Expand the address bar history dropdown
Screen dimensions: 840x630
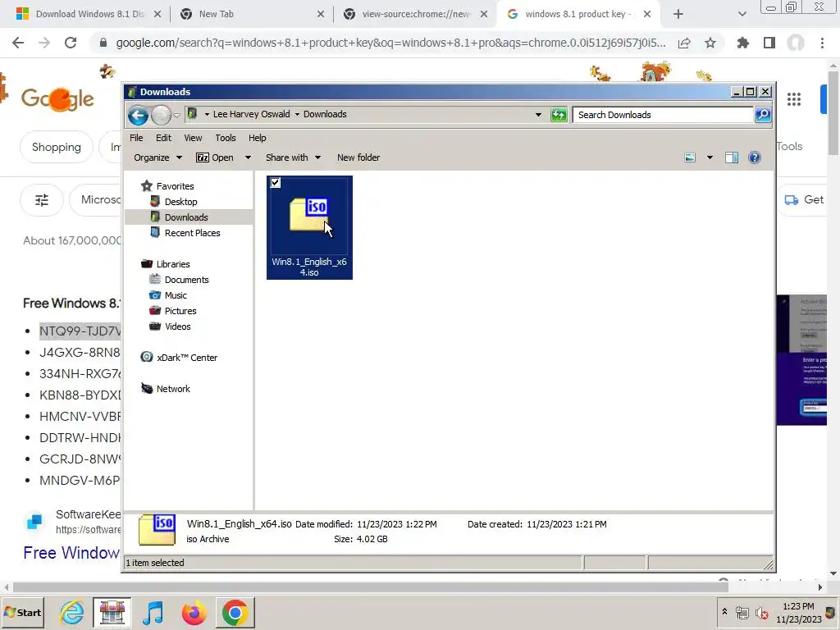[538, 115]
